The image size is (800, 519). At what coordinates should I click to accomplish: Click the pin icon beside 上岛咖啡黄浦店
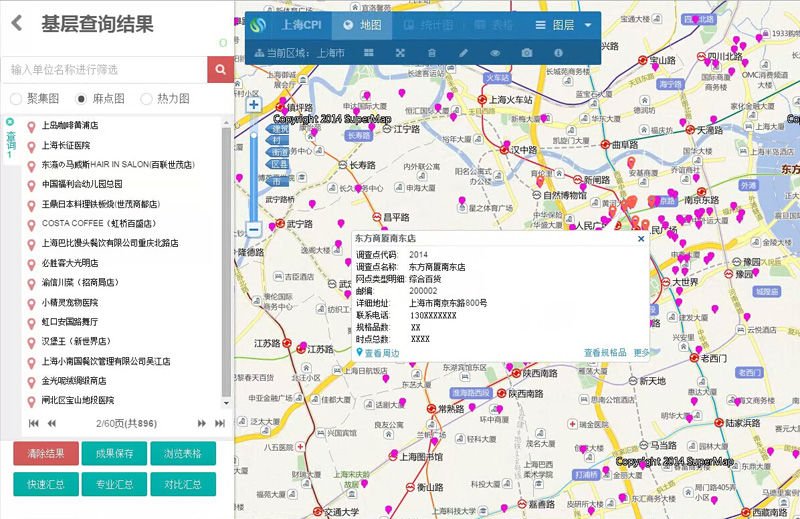tap(31, 127)
